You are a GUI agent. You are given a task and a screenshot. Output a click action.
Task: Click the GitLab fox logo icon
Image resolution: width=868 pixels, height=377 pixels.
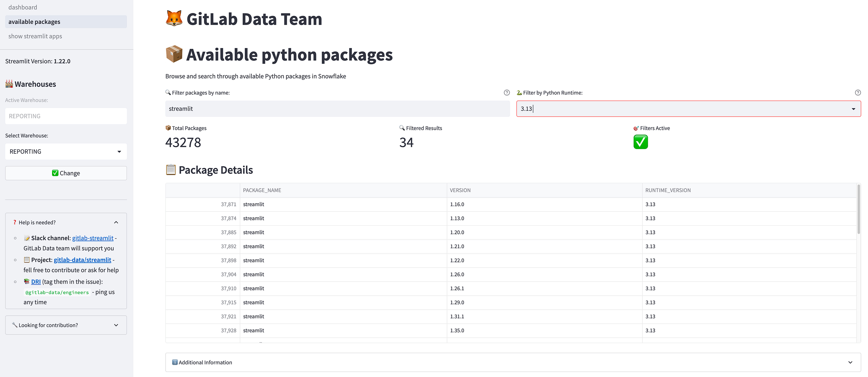pos(174,18)
